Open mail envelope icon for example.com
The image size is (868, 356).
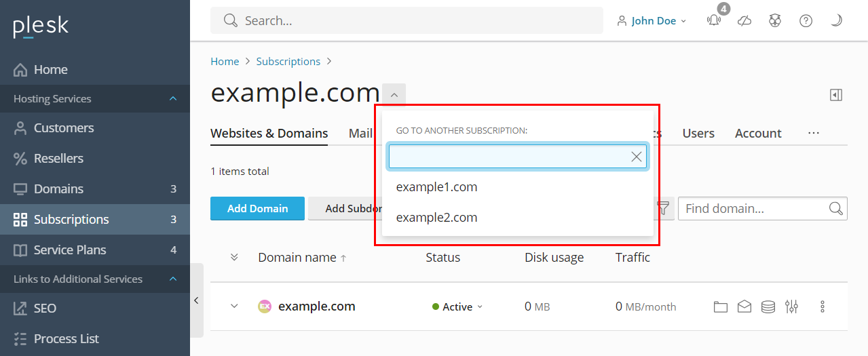[744, 307]
